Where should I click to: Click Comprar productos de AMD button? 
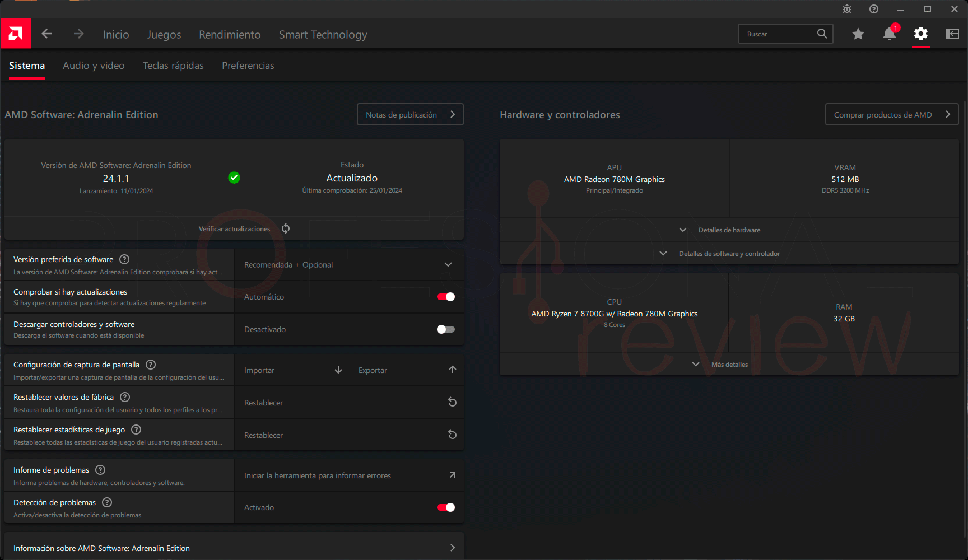[892, 114]
